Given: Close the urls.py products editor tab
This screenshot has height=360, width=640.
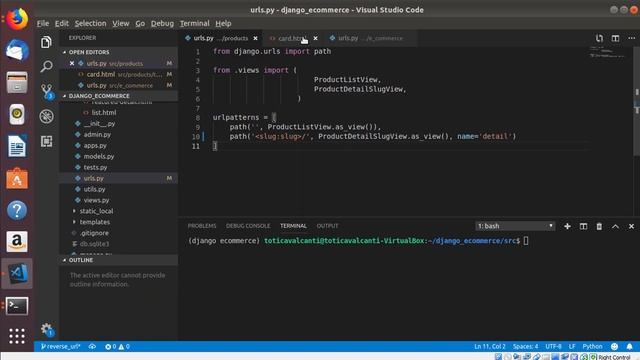Looking at the screenshot, I should 256,38.
